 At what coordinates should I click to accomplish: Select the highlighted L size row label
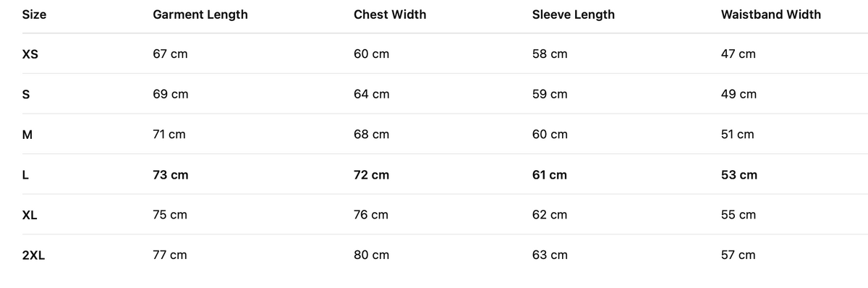pyautogui.click(x=25, y=175)
